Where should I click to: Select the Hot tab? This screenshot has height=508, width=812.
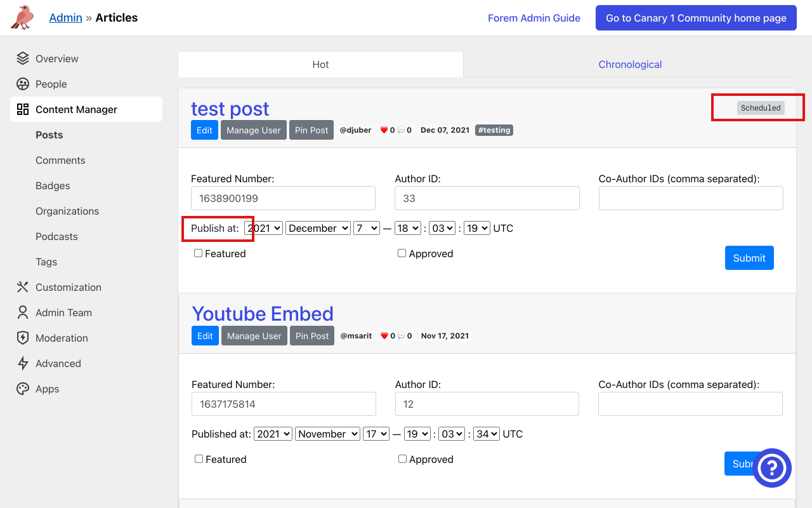click(x=320, y=64)
